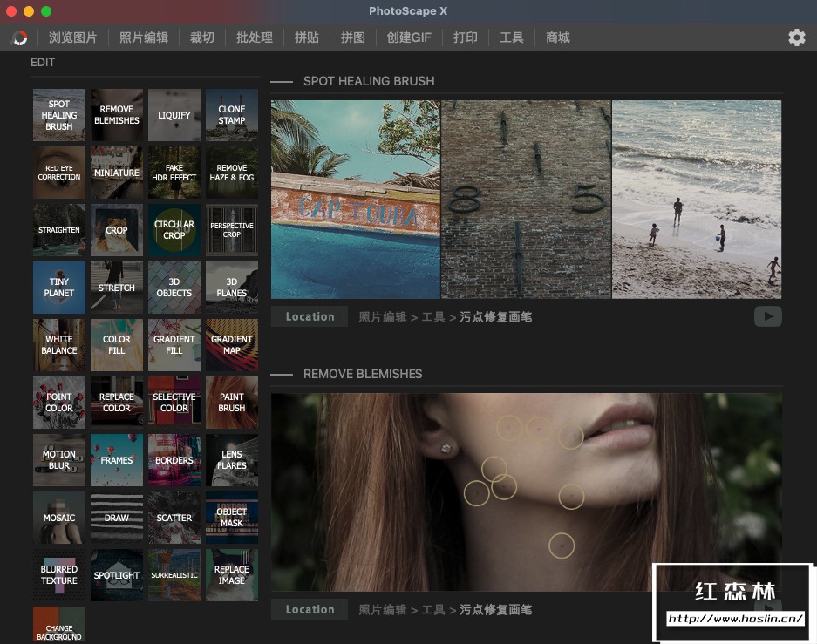Open the Remove Blemishes tile
Viewport: 817px width, 644px height.
click(117, 114)
